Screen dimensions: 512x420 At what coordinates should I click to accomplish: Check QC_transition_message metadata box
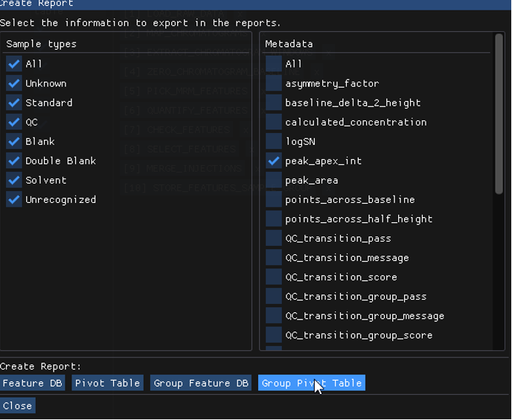pos(274,258)
